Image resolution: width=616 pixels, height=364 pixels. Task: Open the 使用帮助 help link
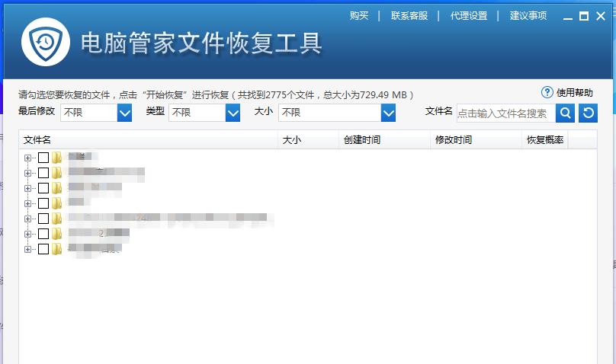574,93
